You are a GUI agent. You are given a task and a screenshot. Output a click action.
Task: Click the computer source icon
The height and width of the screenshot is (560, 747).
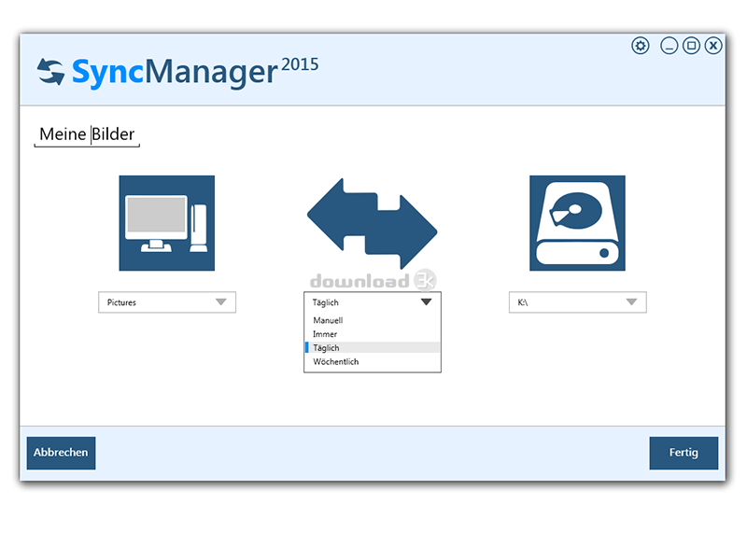click(x=167, y=223)
